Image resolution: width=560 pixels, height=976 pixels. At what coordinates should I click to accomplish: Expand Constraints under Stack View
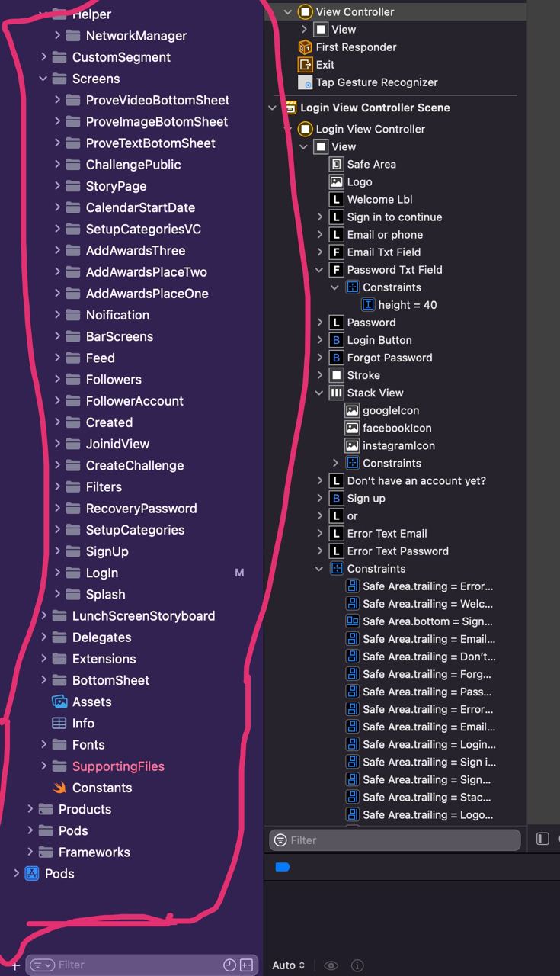[x=335, y=463]
